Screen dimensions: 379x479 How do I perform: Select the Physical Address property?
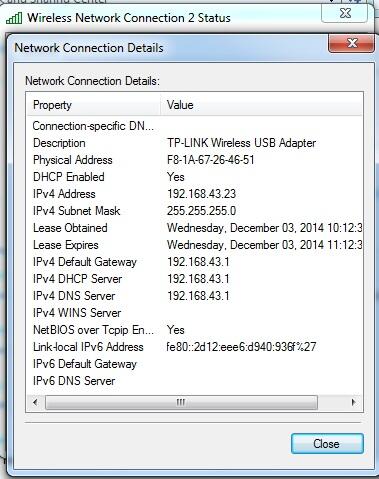point(73,160)
